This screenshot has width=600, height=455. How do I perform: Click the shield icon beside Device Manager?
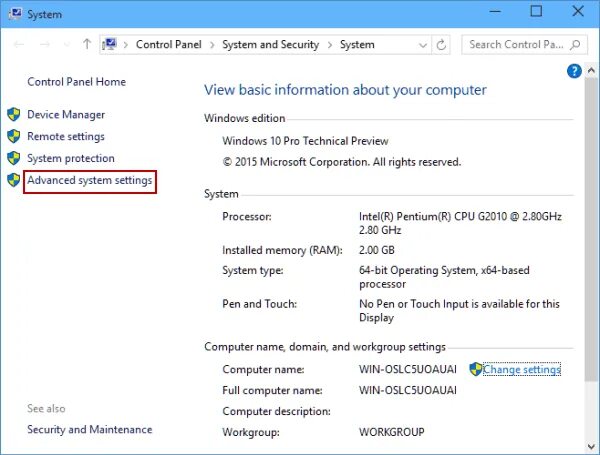click(14, 114)
